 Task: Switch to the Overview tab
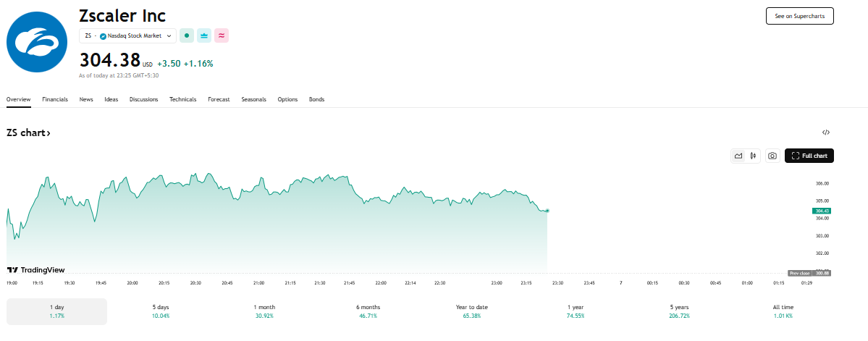click(x=18, y=100)
